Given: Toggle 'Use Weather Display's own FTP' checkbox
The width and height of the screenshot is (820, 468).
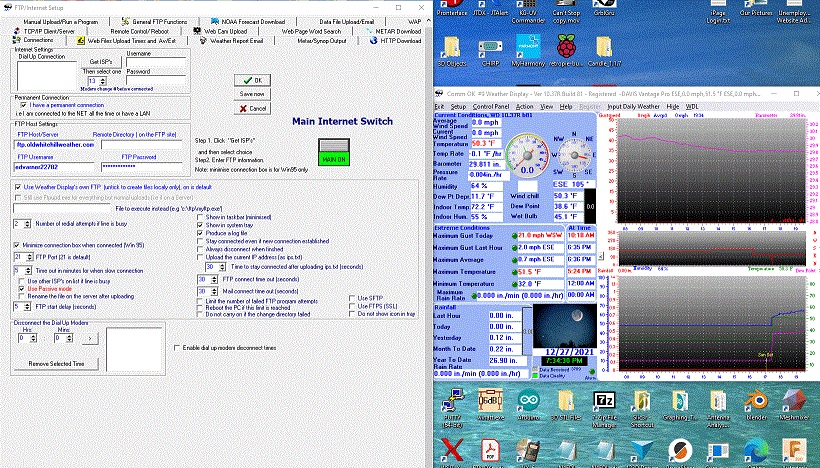Looking at the screenshot, I should pyautogui.click(x=18, y=187).
